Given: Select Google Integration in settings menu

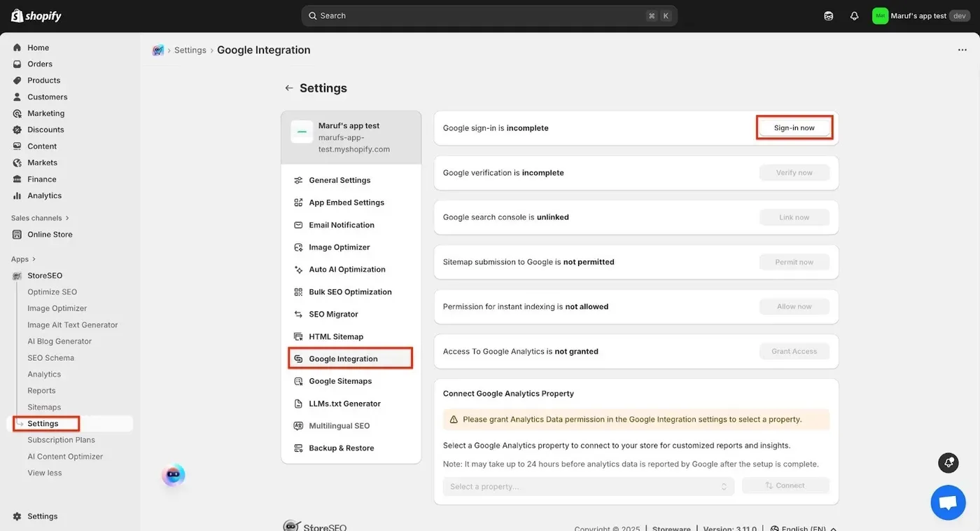Looking at the screenshot, I should [350, 359].
